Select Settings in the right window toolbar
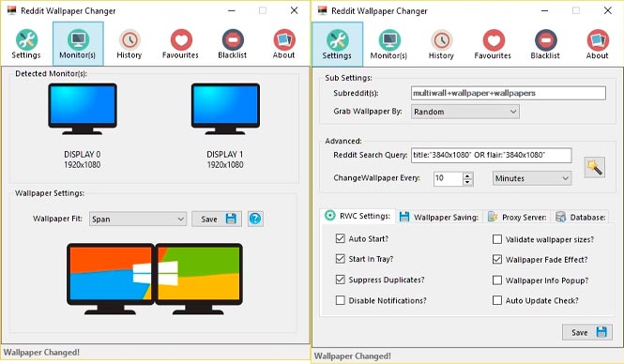 point(337,44)
